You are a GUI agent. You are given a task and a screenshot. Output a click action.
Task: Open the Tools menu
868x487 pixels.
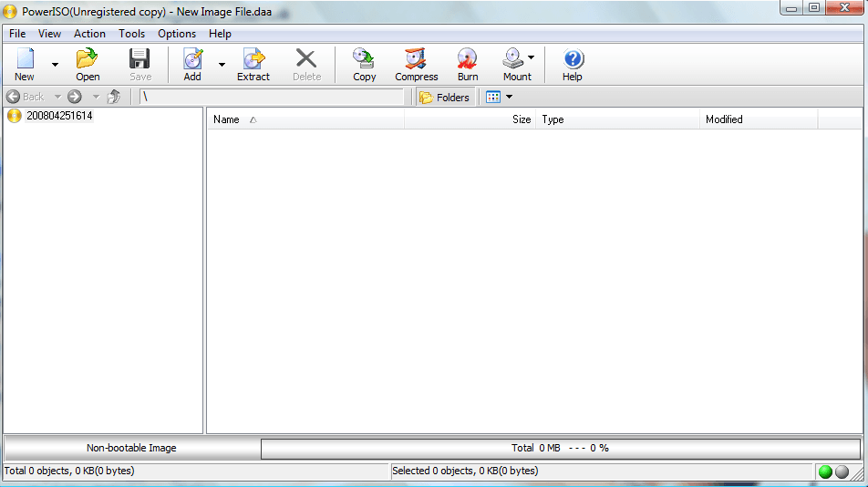(x=131, y=34)
